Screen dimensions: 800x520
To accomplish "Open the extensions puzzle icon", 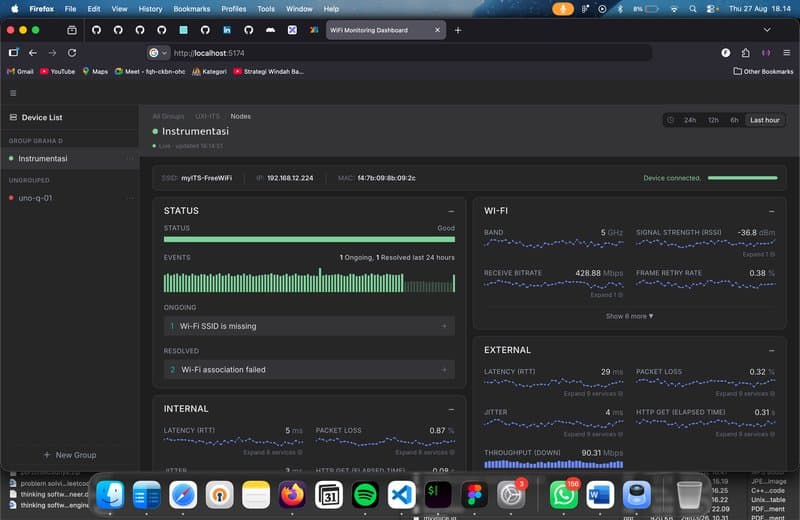I will pos(745,53).
